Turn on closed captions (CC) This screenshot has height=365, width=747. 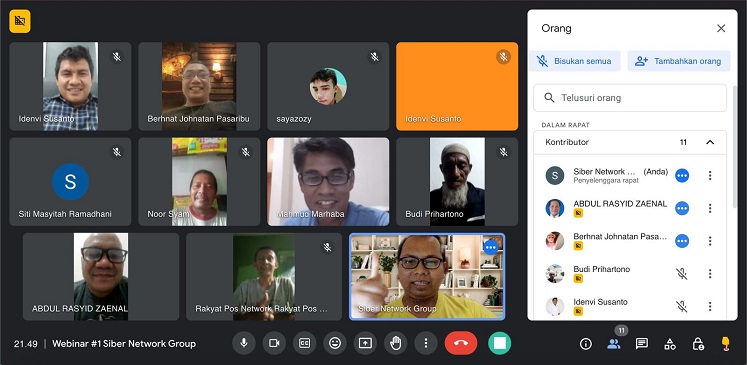[x=304, y=343]
